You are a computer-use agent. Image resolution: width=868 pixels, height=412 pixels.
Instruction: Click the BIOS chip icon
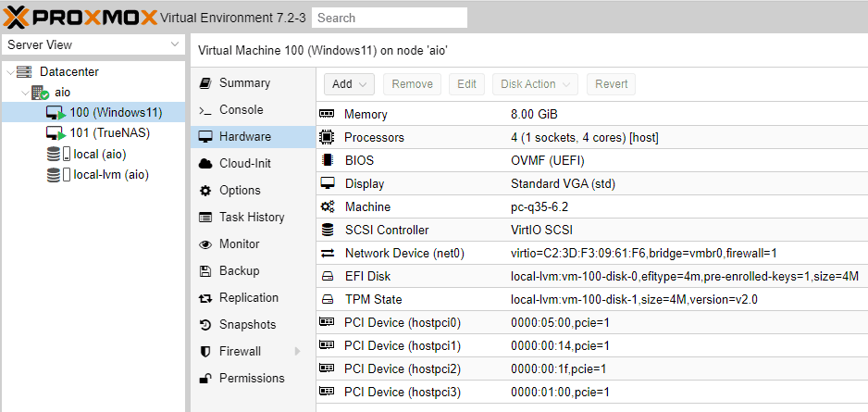coord(328,160)
